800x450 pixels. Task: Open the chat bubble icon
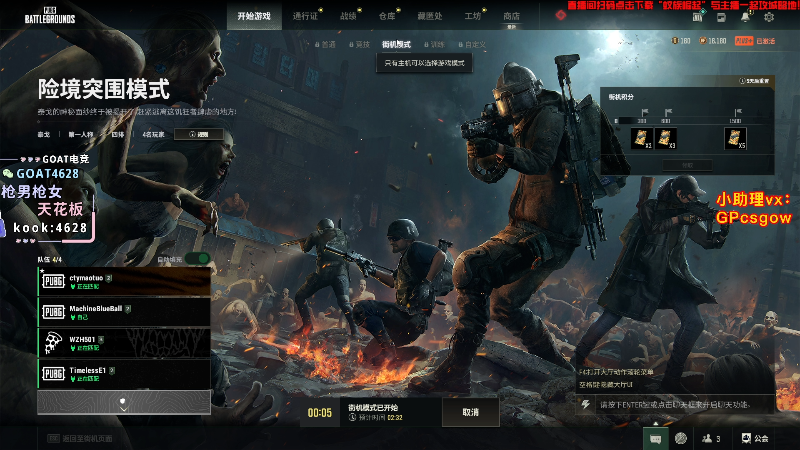click(656, 438)
